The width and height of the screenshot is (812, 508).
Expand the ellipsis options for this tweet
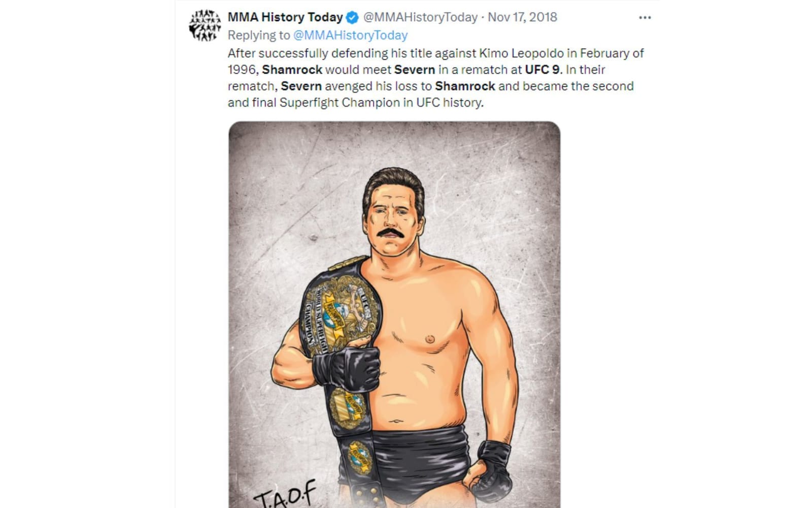tap(646, 17)
